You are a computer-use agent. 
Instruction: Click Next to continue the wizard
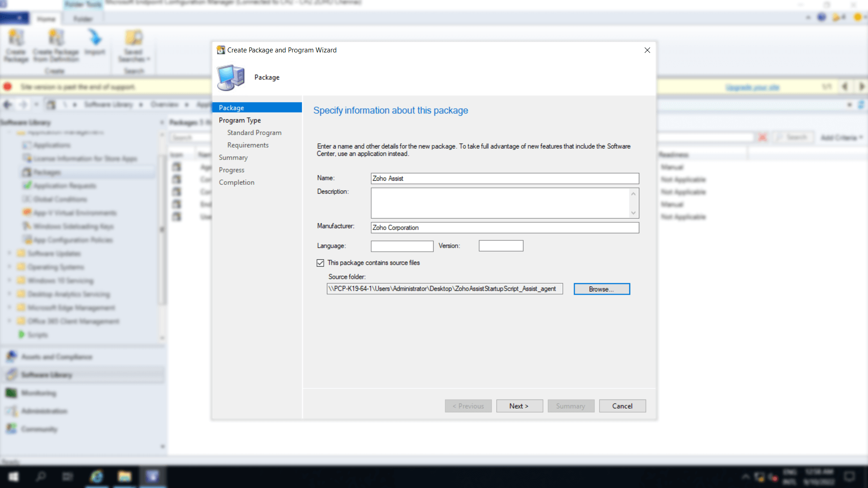(x=519, y=406)
